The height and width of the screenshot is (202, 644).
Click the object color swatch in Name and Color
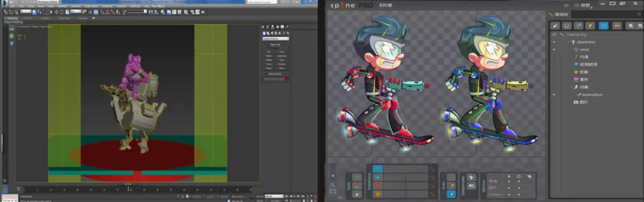pos(287,79)
